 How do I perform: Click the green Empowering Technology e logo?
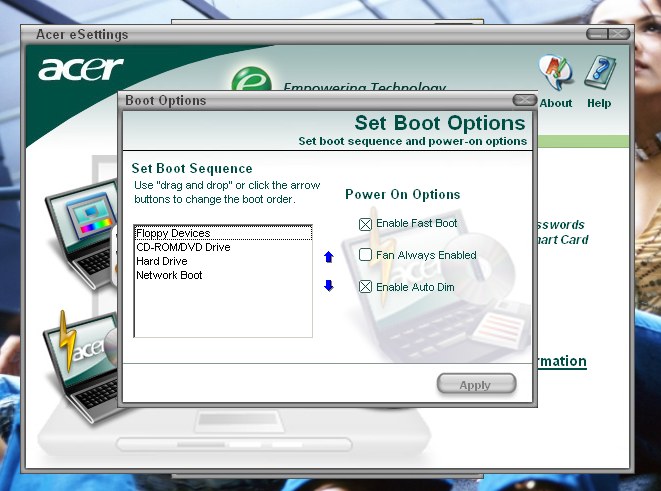(x=251, y=79)
